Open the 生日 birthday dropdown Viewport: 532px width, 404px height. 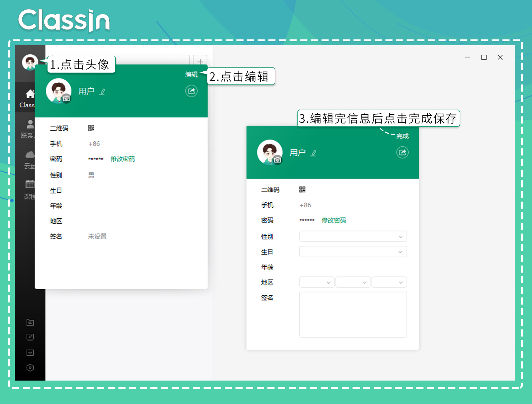click(x=353, y=252)
